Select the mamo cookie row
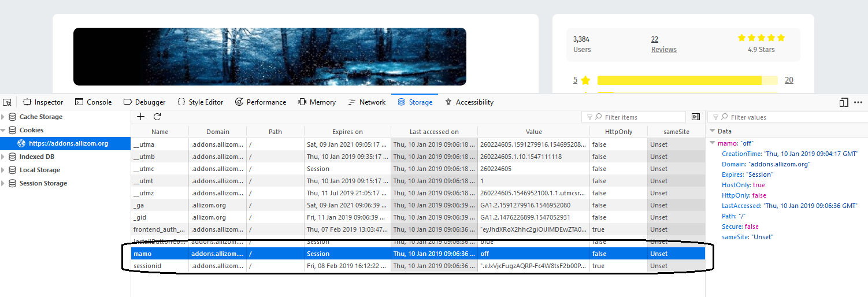 pos(418,254)
